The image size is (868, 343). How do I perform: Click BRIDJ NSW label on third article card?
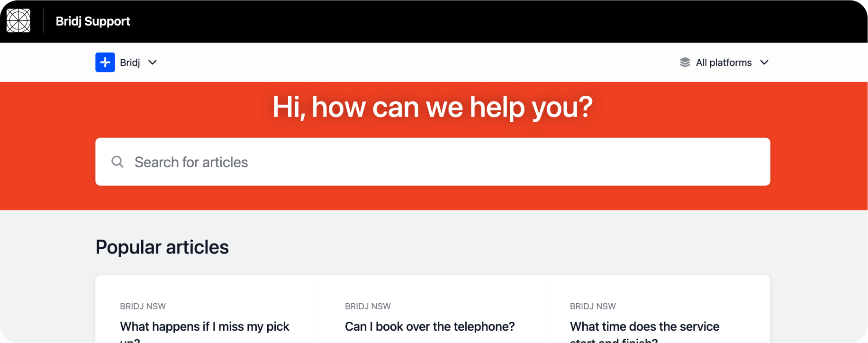click(593, 307)
